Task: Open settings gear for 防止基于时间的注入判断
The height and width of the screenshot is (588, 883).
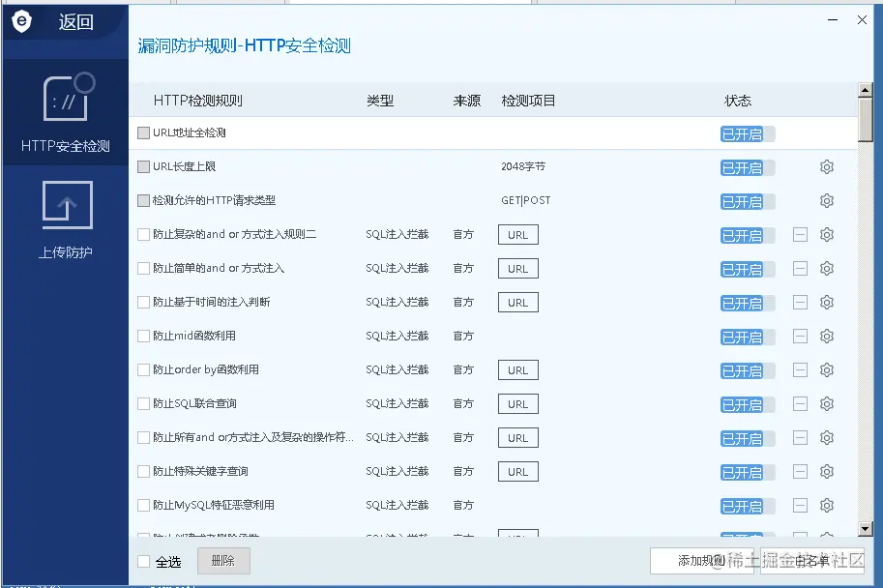Action: 827,303
